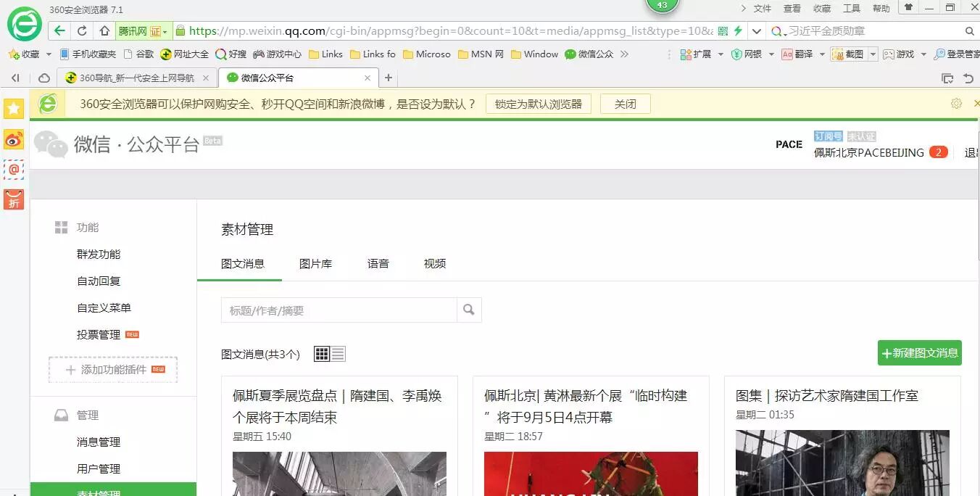The width and height of the screenshot is (980, 496).
Task: Open the sidebar favorites star icon
Action: click(14, 109)
